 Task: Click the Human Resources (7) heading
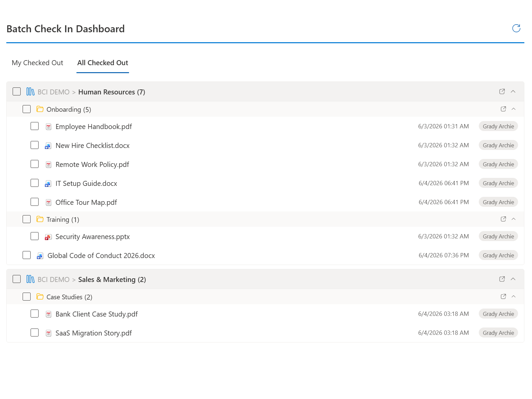[x=112, y=92]
